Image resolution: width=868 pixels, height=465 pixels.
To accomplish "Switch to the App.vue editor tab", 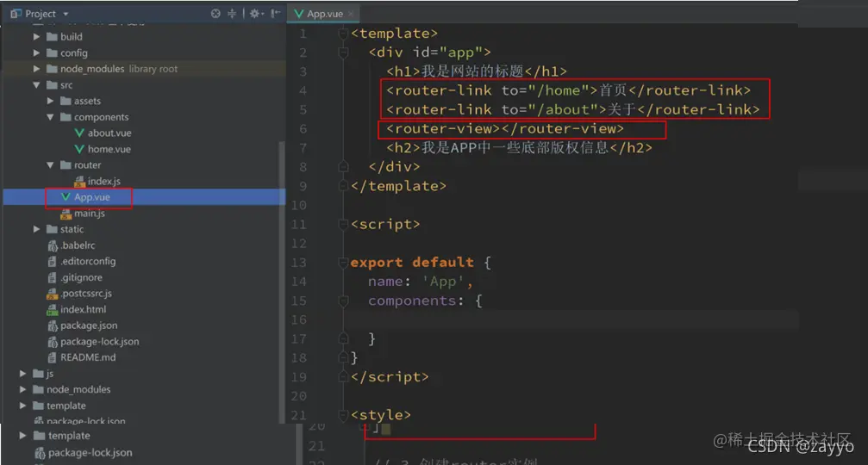I will click(324, 14).
